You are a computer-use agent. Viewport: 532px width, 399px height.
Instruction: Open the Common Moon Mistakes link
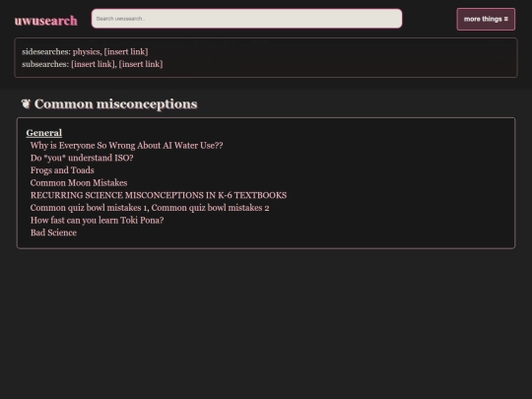[x=79, y=183]
